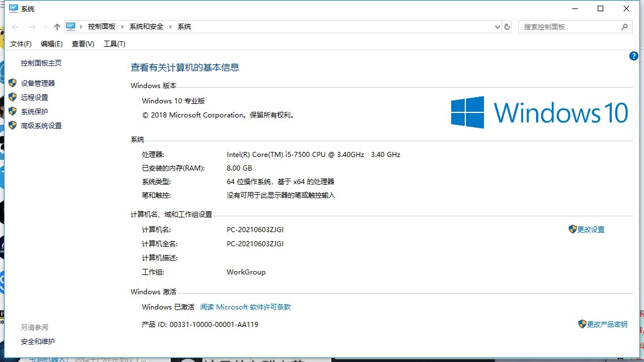Click 更改产品密钥 link
This screenshot has height=362, width=644.
click(x=607, y=324)
